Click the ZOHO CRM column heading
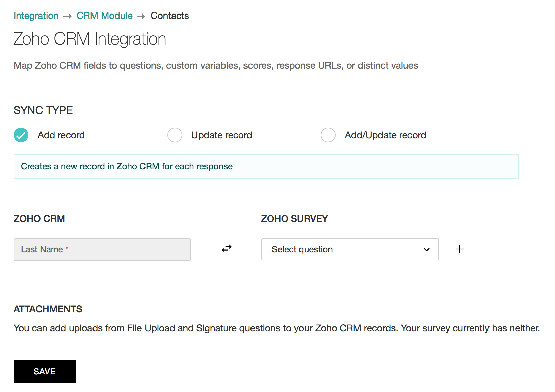 tap(39, 219)
